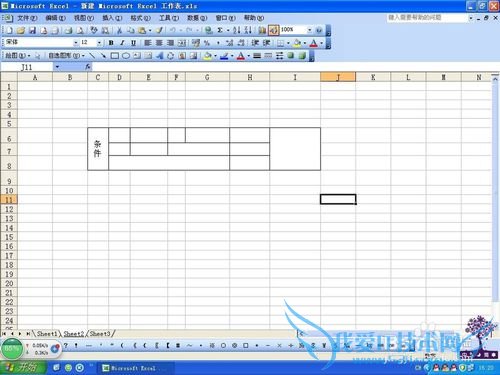Open the Chart Wizard
The height and width of the screenshot is (375, 500).
[262, 30]
